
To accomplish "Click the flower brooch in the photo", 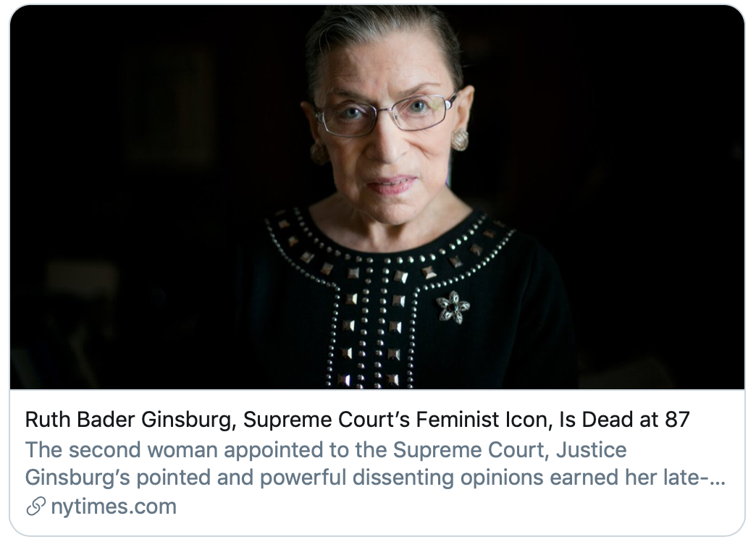I will (453, 307).
